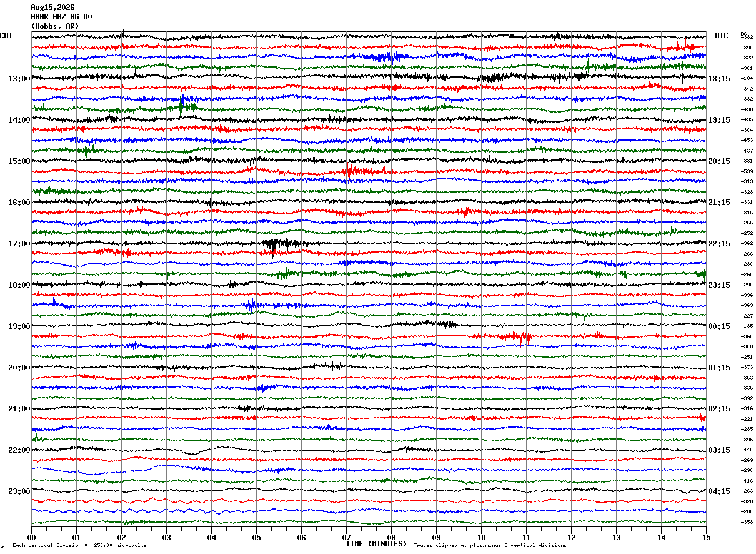This screenshot has height=554, width=756.
Task: Click the 'Each Vertical Division = 250.00 microvolts' note
Action: click(79, 546)
